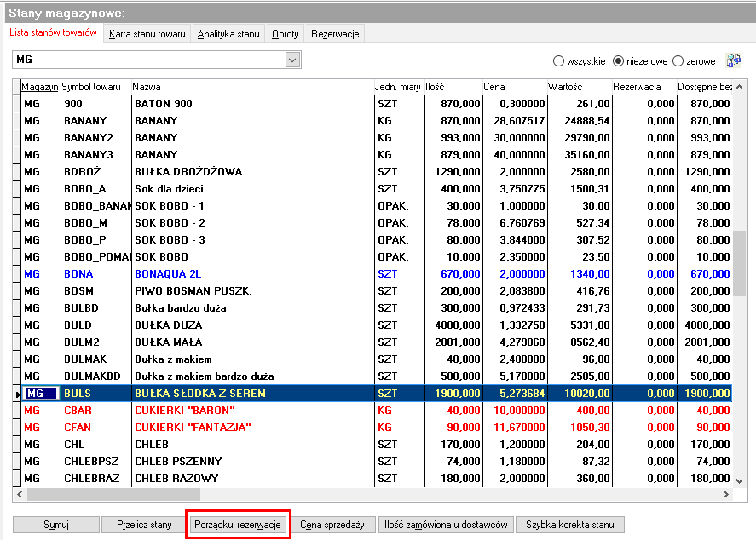Select the BANANY3 symbol cell
Screen dimensions: 756x540
[x=96, y=155]
